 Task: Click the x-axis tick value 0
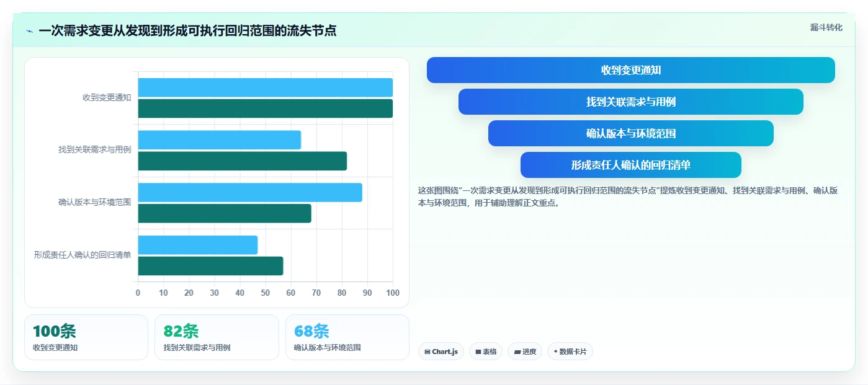coord(138,293)
